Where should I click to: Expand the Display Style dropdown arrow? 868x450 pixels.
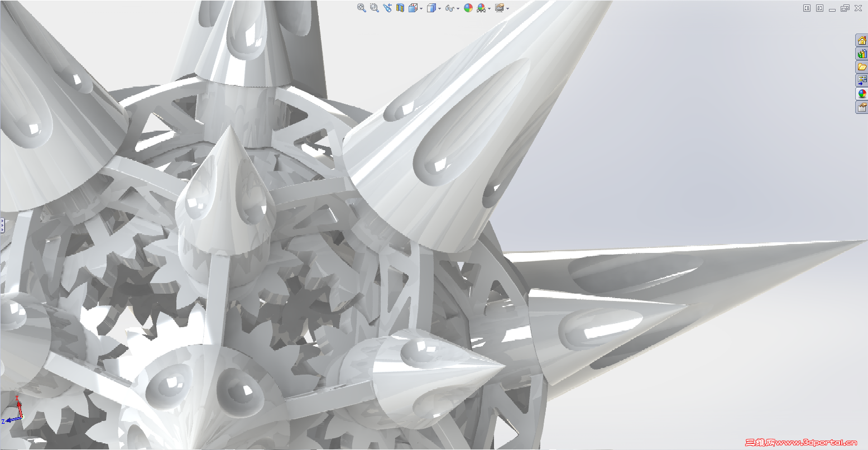[x=439, y=8]
